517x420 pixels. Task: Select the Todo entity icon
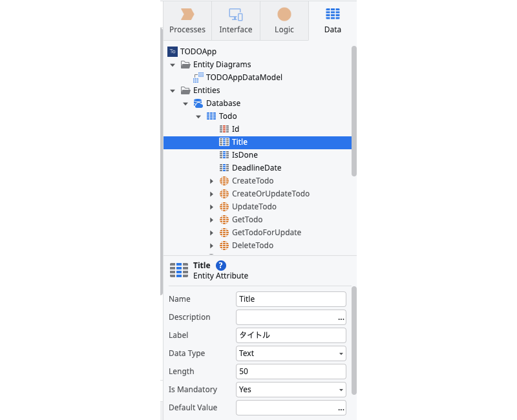(211, 116)
